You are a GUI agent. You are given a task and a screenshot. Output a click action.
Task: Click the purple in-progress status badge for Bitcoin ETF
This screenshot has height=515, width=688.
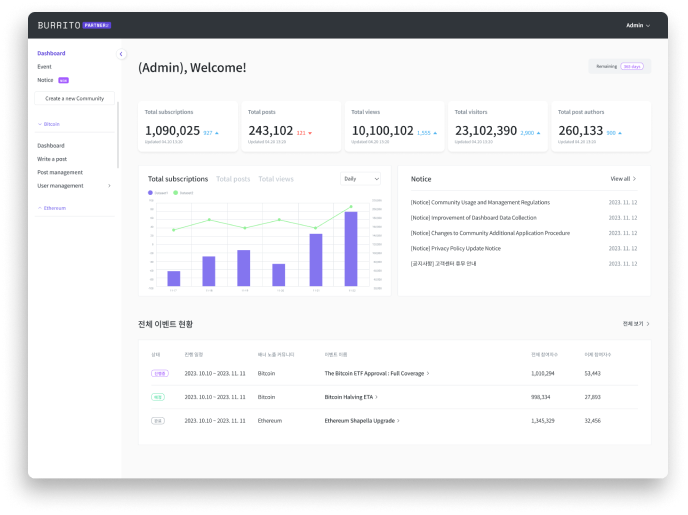point(158,373)
